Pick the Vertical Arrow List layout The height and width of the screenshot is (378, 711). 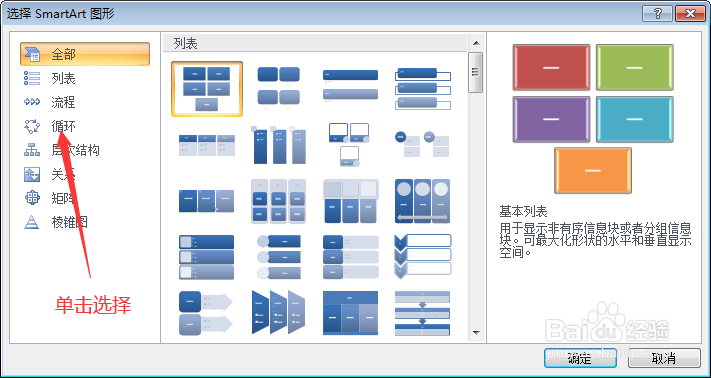click(207, 313)
